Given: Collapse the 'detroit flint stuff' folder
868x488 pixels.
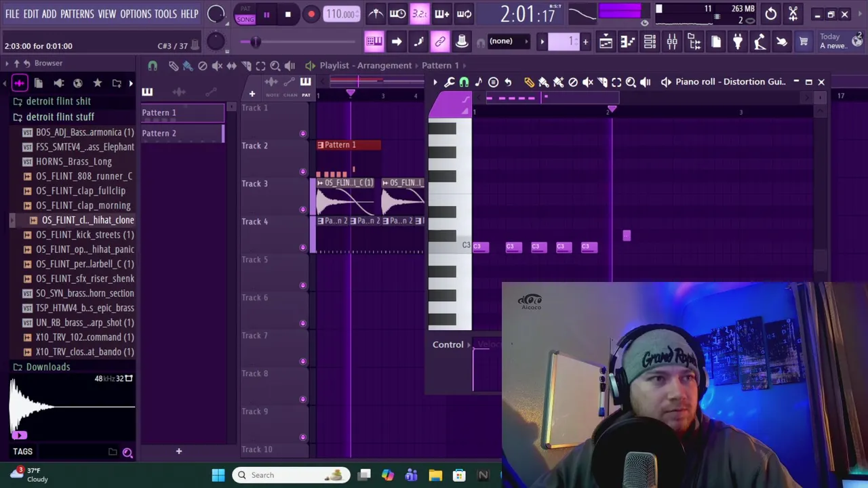Looking at the screenshot, I should [60, 117].
